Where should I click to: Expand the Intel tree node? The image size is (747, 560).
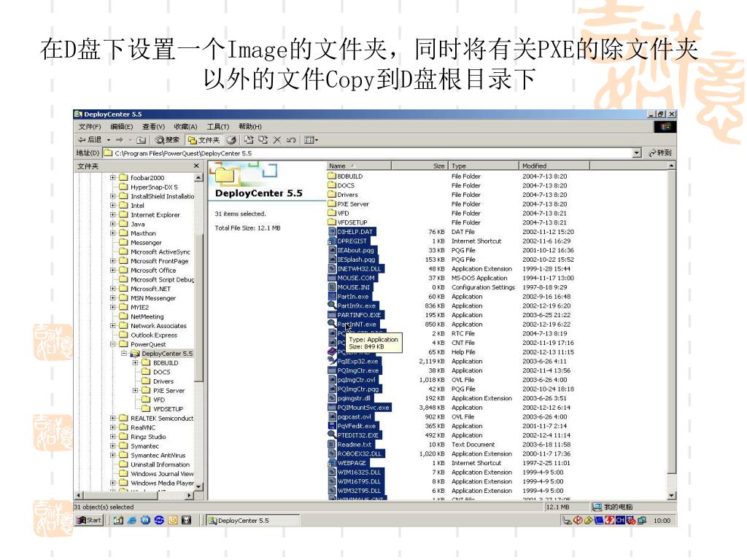pos(113,205)
